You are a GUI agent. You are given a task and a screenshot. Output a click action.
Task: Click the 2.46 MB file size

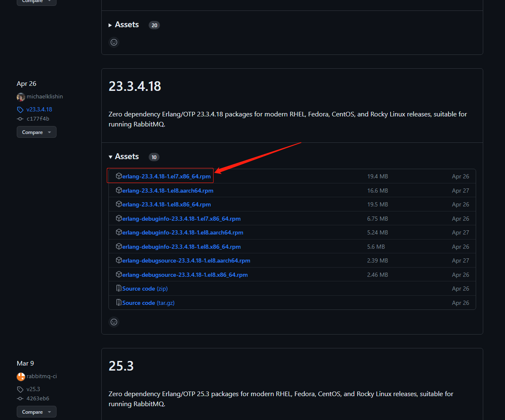378,275
